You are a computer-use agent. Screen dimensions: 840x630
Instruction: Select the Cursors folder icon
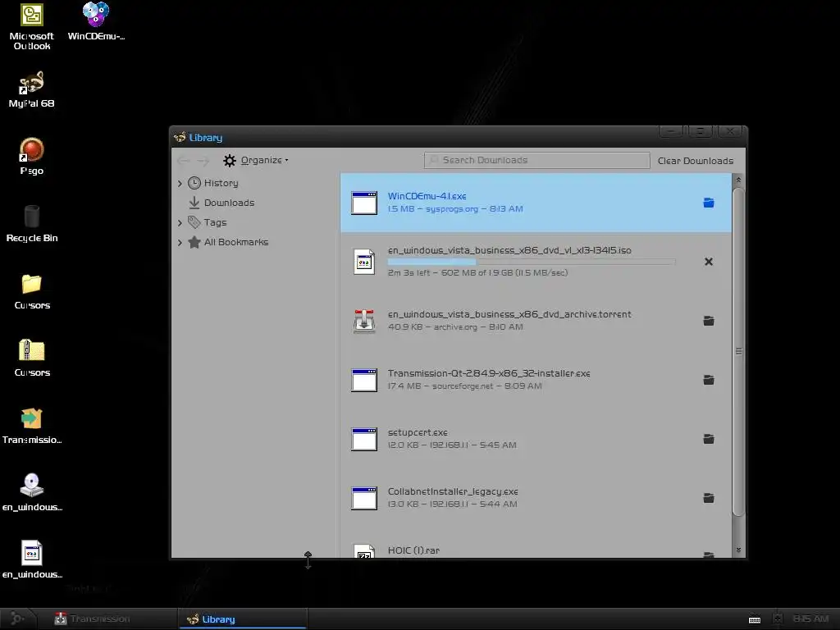pyautogui.click(x=32, y=291)
